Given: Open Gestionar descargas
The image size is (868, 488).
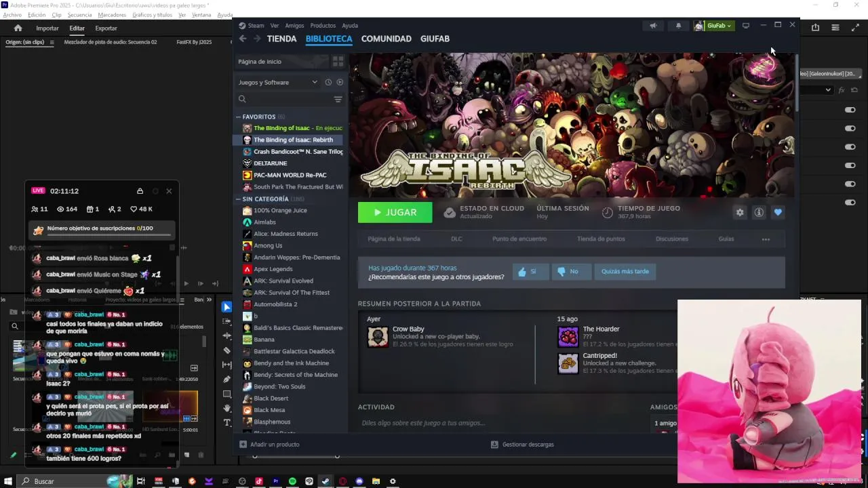Looking at the screenshot, I should pyautogui.click(x=522, y=445).
